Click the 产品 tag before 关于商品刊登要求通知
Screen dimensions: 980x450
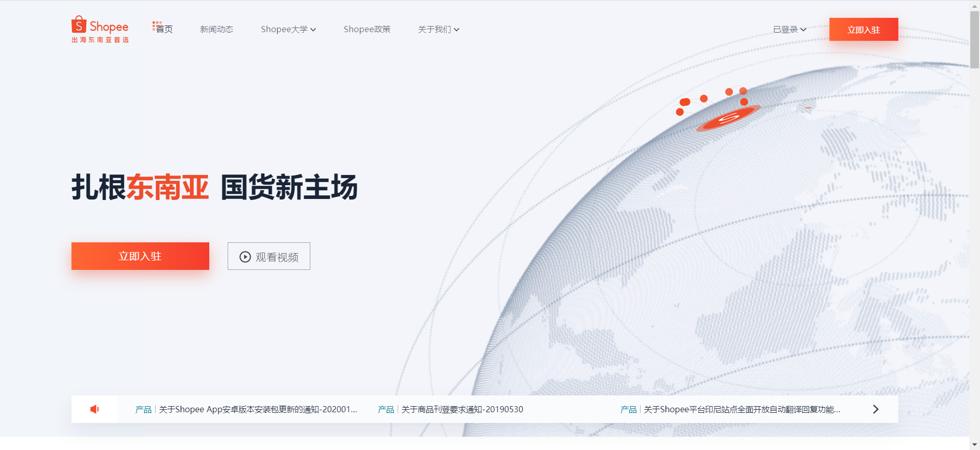click(x=386, y=409)
